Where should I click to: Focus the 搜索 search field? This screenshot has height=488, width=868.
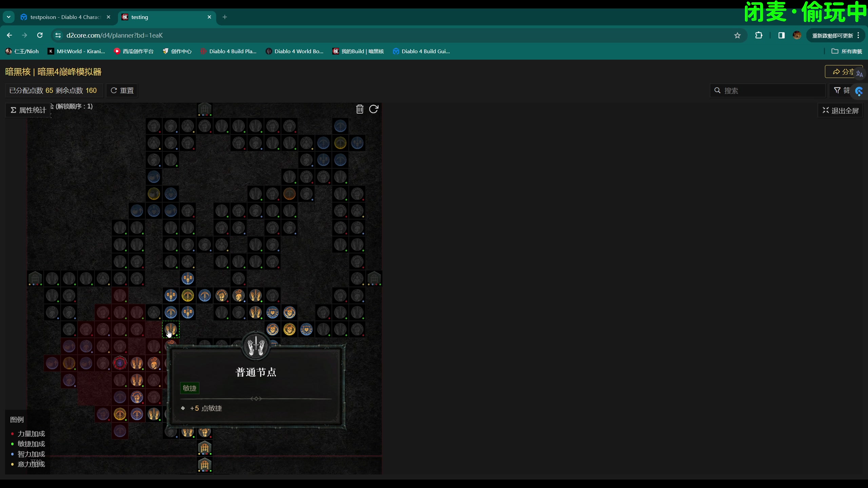coord(768,90)
